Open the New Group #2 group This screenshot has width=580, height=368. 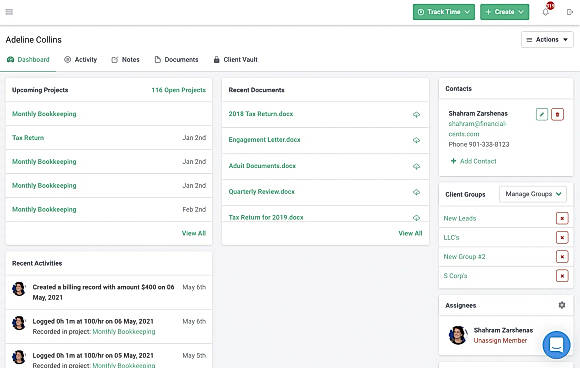pos(464,256)
